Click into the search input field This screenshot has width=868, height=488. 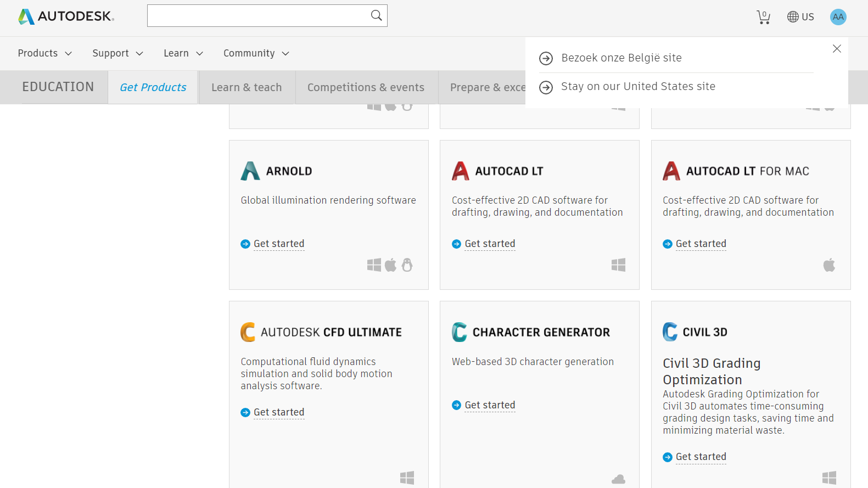tap(258, 16)
